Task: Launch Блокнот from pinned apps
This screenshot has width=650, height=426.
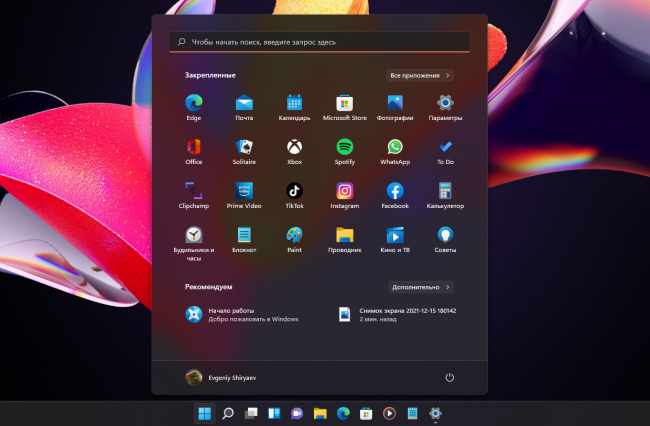Action: 244,240
